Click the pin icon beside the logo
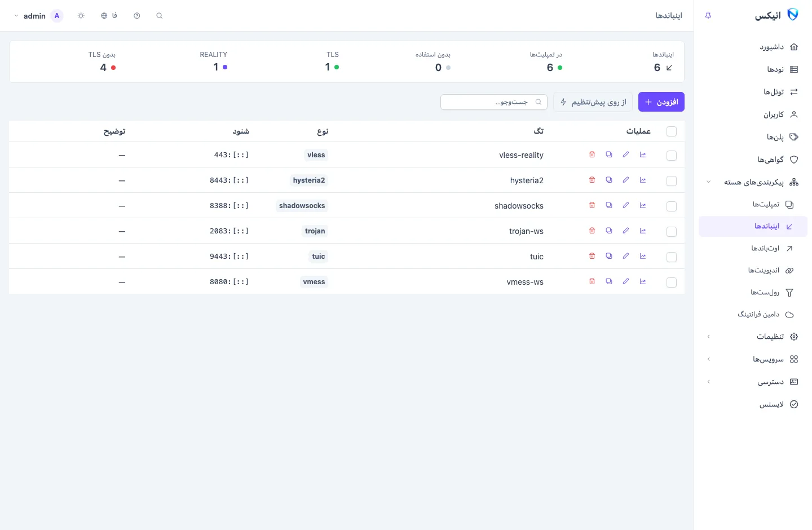The image size is (812, 530). coord(708,16)
